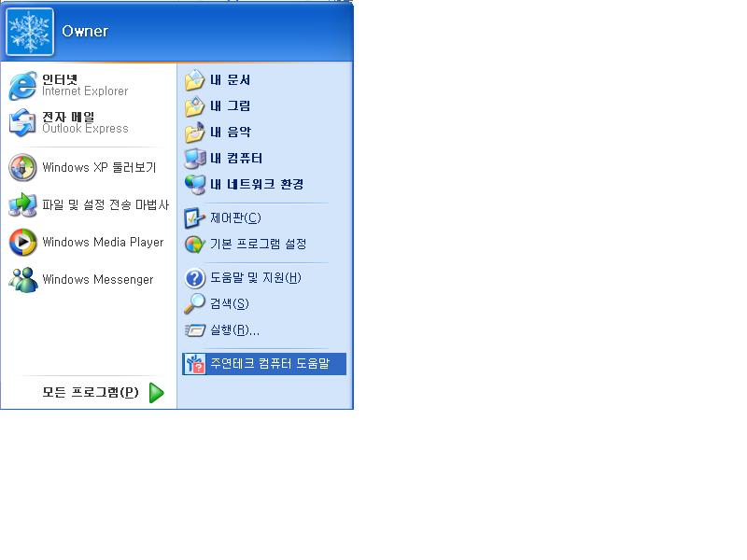Click the 내 네트워크 환경 network icon
Image resolution: width=747 pixels, height=560 pixels.
195,184
